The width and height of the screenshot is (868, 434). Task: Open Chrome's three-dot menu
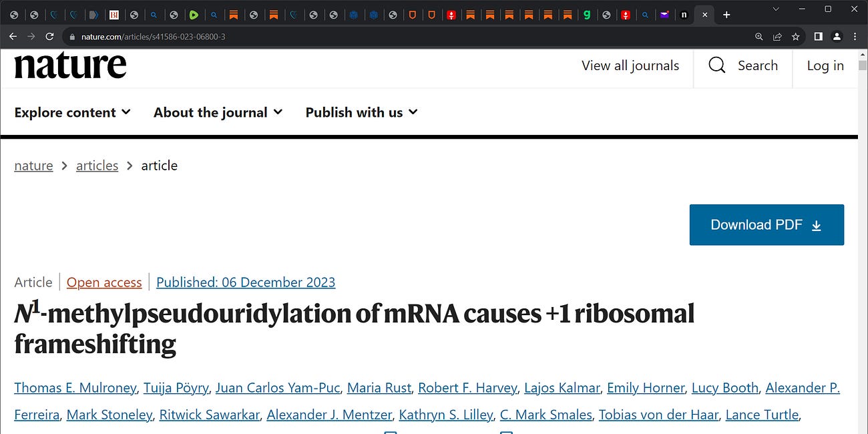[x=855, y=37]
